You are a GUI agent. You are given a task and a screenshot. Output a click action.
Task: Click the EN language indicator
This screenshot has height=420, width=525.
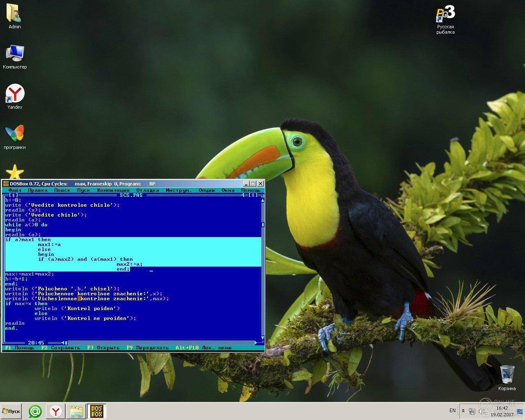452,411
